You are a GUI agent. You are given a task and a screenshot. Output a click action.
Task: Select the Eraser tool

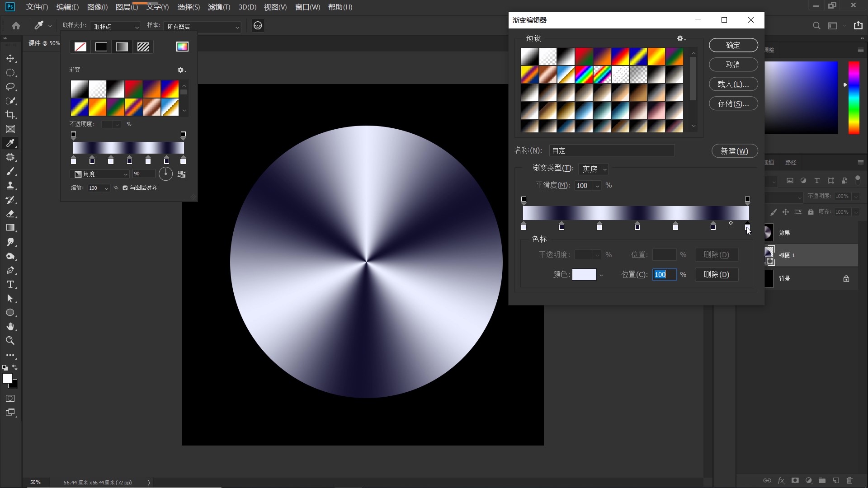(x=10, y=214)
